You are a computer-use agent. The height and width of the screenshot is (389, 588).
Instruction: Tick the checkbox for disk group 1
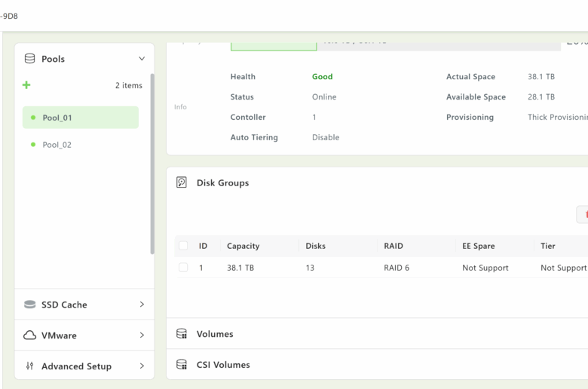click(x=183, y=268)
